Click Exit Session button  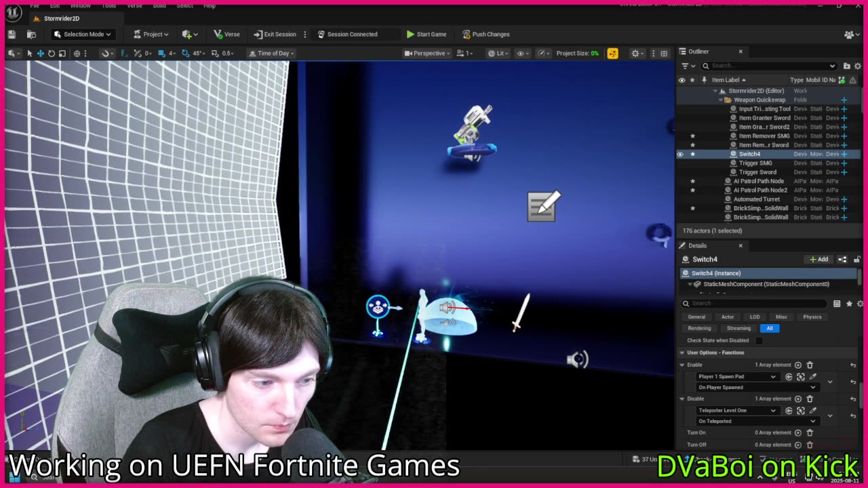tap(275, 34)
